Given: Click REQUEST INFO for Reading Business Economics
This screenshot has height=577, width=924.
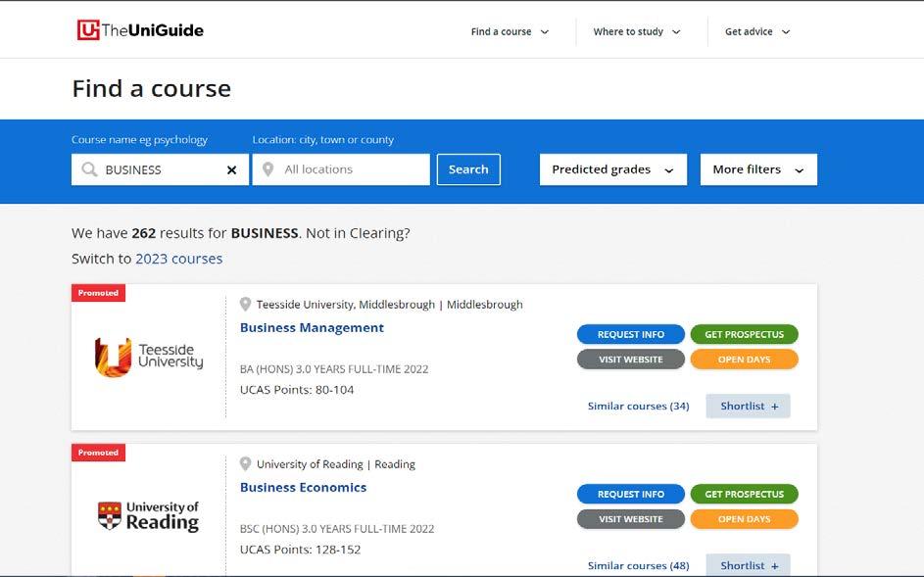Looking at the screenshot, I should pyautogui.click(x=631, y=494).
